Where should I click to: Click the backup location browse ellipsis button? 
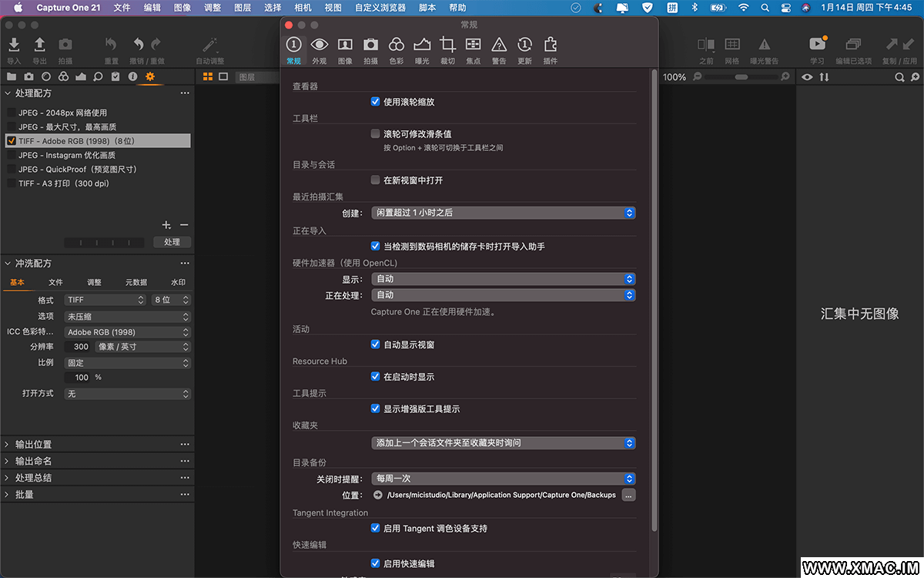coord(628,495)
